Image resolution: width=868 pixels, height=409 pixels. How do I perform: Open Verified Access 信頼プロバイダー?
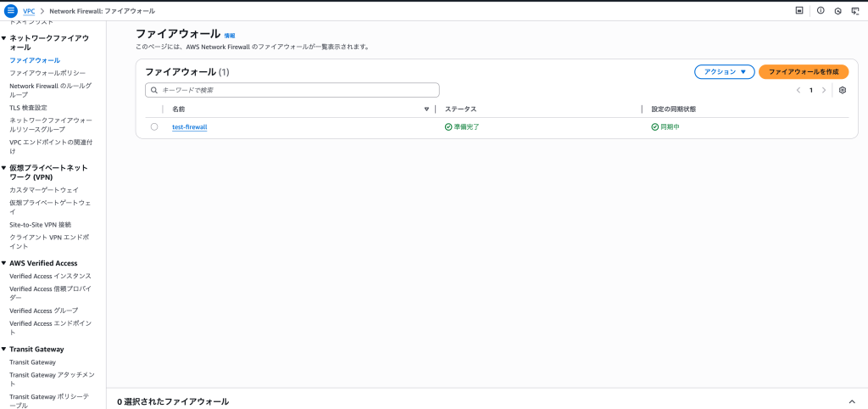pyautogui.click(x=50, y=293)
